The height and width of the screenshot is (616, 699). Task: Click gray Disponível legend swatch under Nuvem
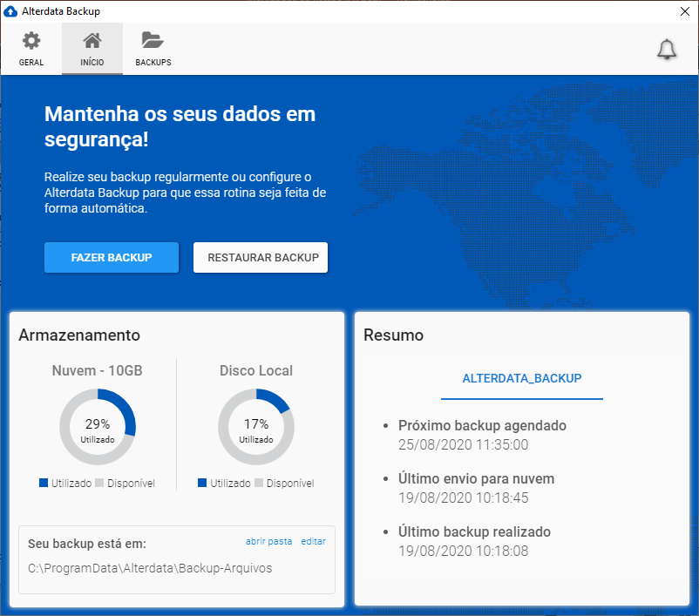point(99,483)
